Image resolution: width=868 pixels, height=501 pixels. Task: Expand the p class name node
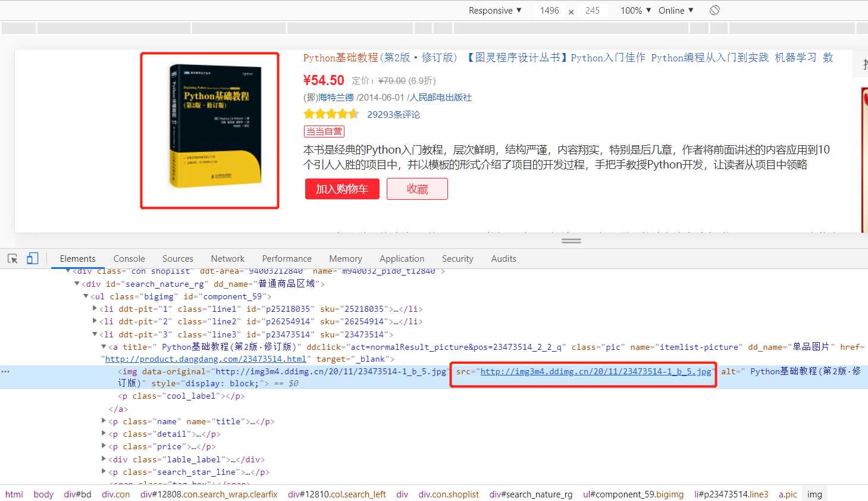point(104,421)
